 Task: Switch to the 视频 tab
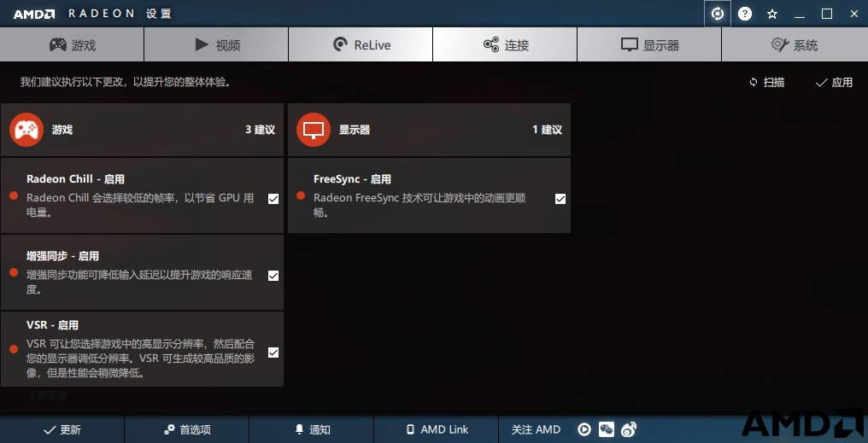click(x=216, y=44)
